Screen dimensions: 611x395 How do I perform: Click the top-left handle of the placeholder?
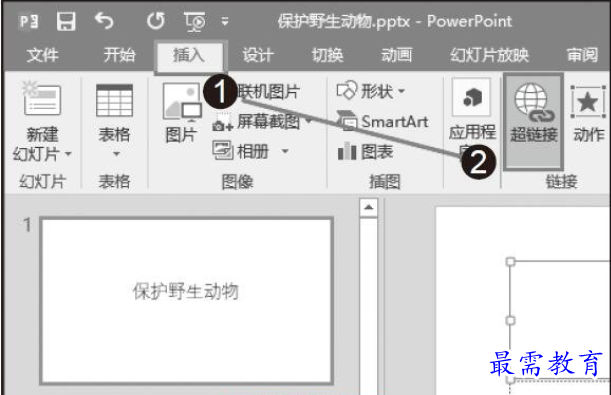click(510, 261)
